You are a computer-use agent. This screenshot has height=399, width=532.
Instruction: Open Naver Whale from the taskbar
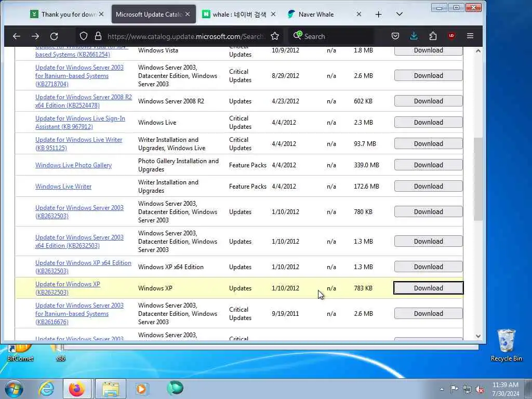pyautogui.click(x=175, y=388)
